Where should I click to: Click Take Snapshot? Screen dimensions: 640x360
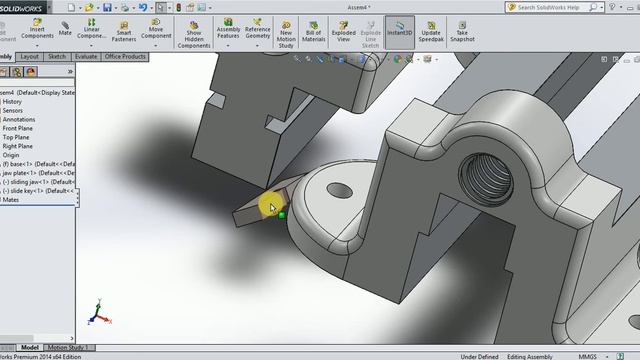pos(462,32)
